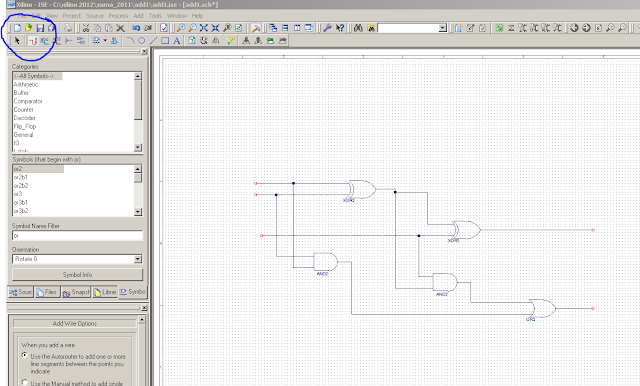Select the 'Comparator' category
640x386 pixels.
pos(28,101)
